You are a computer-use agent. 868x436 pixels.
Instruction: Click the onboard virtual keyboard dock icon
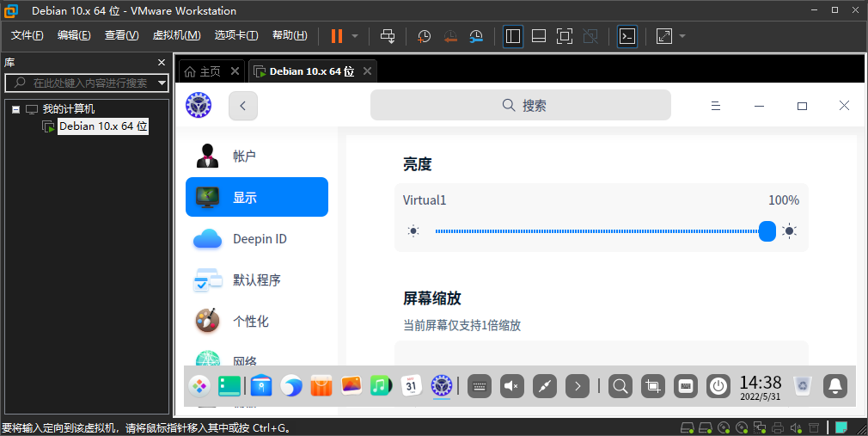click(686, 386)
